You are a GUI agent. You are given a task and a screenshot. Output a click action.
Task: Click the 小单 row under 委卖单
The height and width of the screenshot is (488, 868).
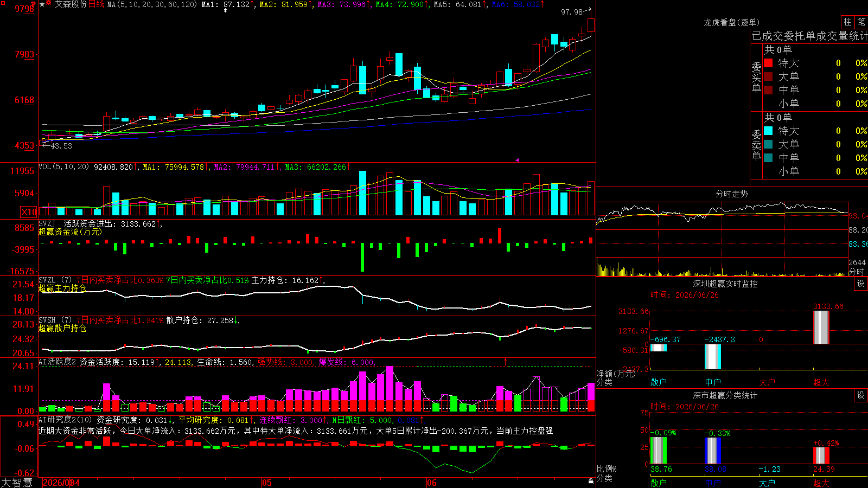[815, 171]
